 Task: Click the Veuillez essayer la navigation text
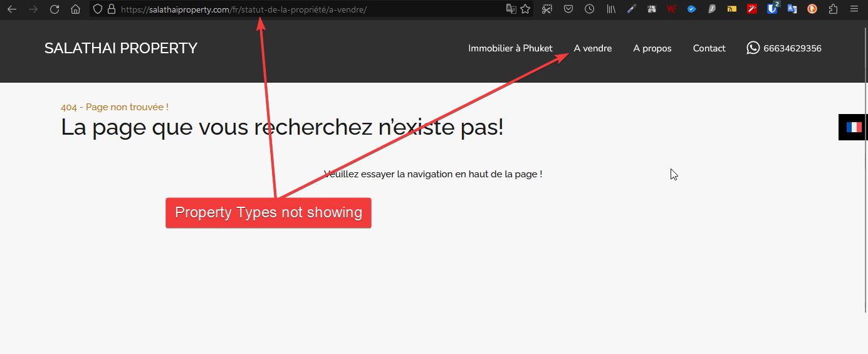tap(433, 174)
